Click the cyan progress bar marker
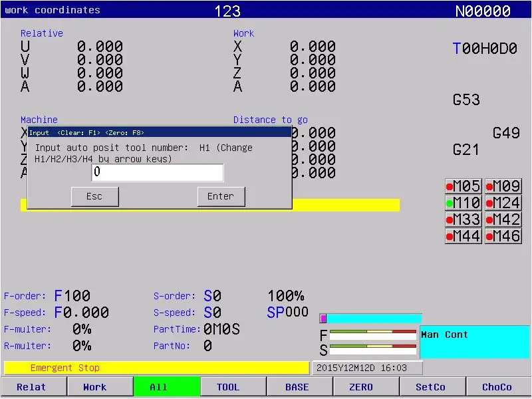 coord(323,319)
